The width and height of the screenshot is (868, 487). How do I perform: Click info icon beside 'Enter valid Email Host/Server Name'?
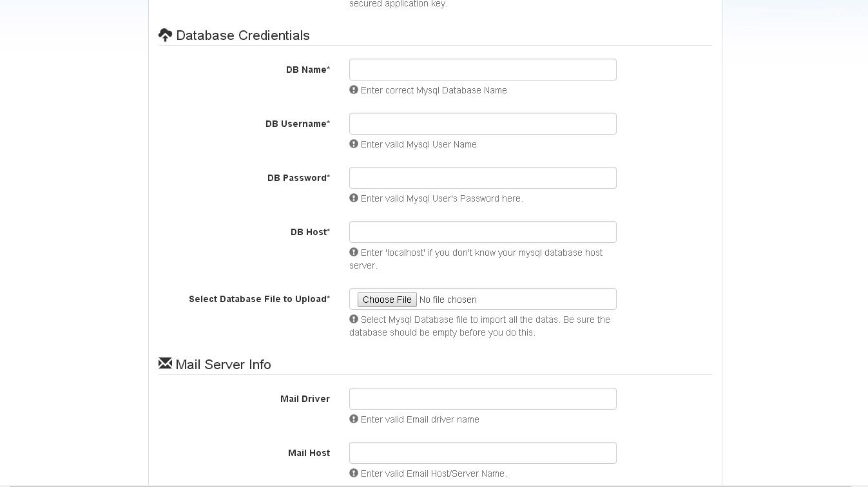[x=354, y=473]
